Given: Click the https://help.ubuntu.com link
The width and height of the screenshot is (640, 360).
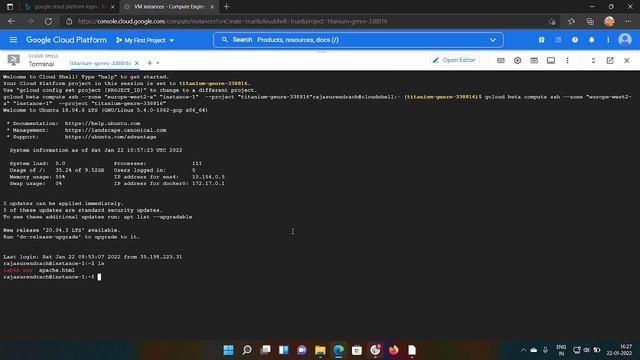Looking at the screenshot, I should coord(102,123).
